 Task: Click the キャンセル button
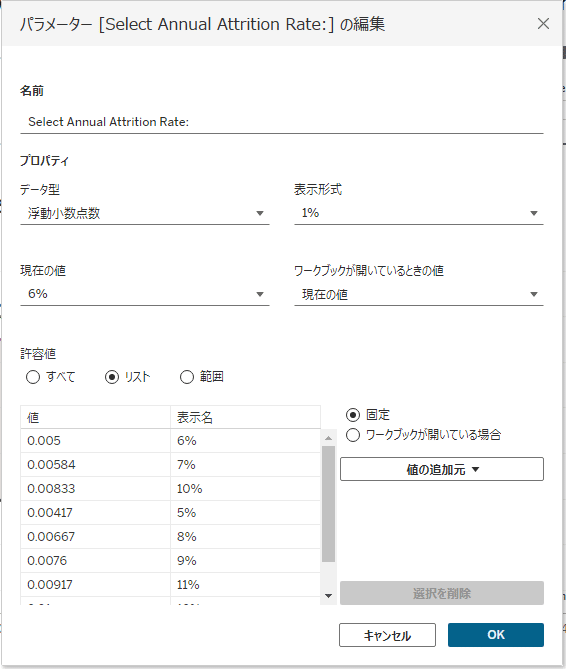click(x=387, y=635)
